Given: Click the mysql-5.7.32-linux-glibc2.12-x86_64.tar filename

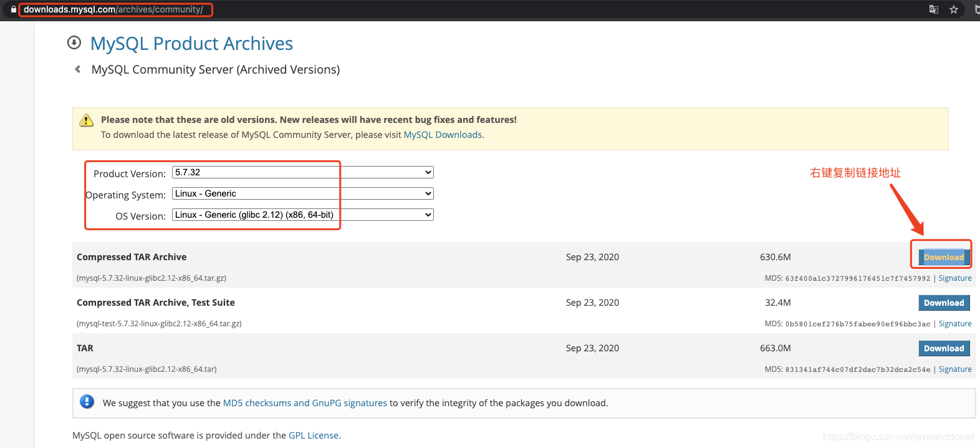Looking at the screenshot, I should (x=147, y=369).
